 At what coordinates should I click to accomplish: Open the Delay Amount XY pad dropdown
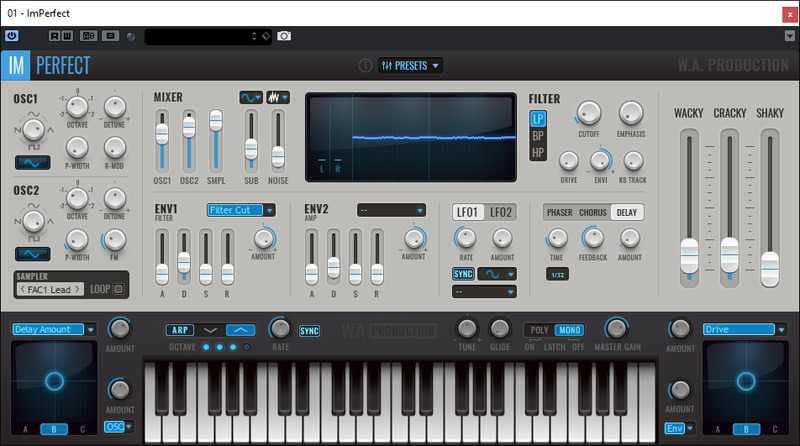[x=55, y=329]
